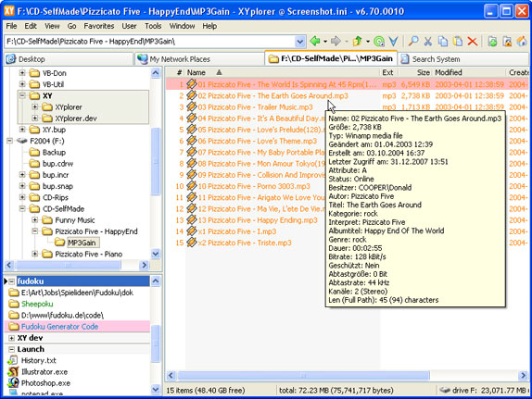Open the Sheepoku catalog link
Image resolution: width=532 pixels, height=399 pixels.
click(37, 304)
